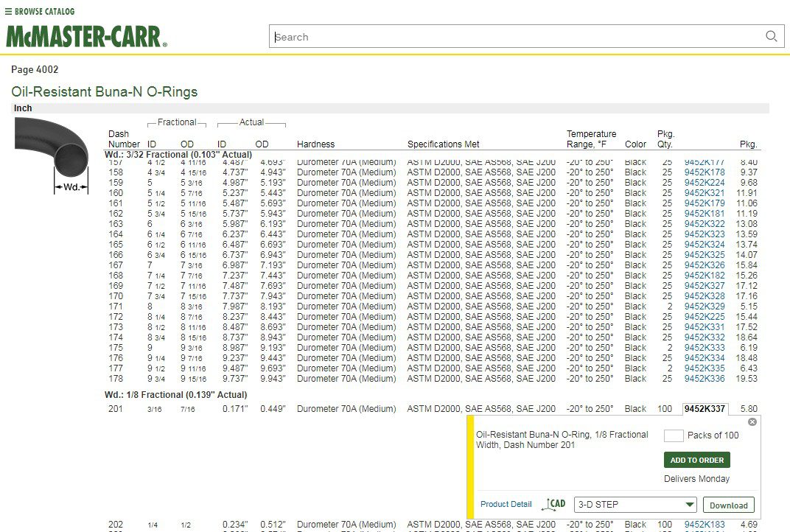Open part number 9452K182
This screenshot has height=532, width=790.
(705, 276)
